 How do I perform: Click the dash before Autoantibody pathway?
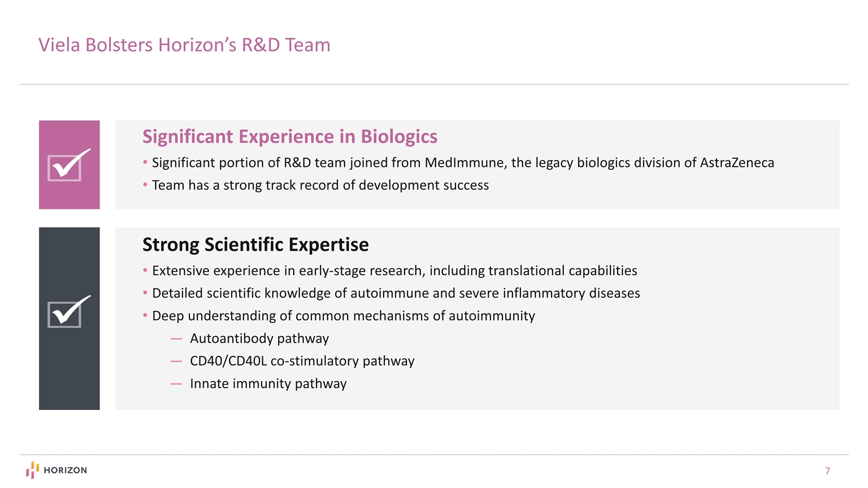176,339
